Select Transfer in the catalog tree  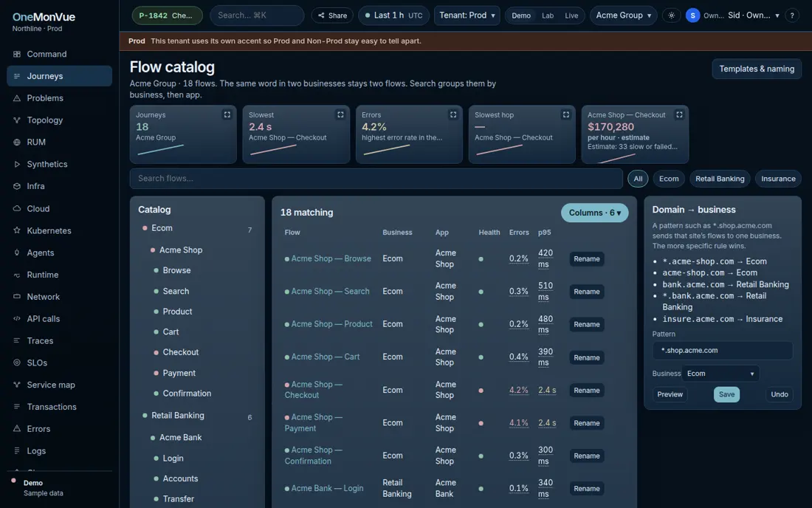[x=178, y=498]
